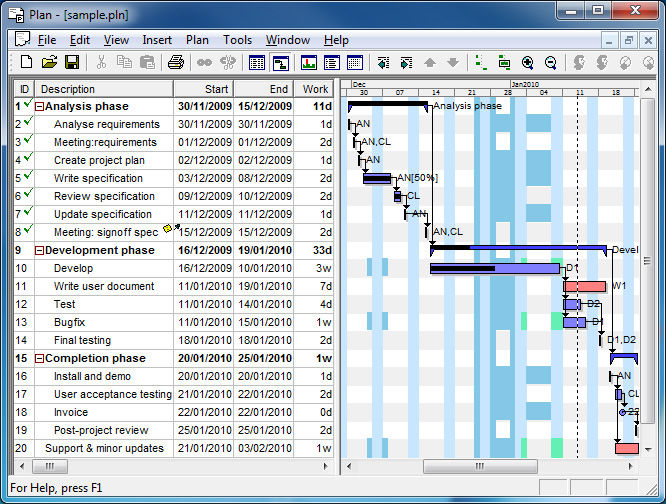Click the red Write user document Gantt bar
666x504 pixels.
(585, 287)
